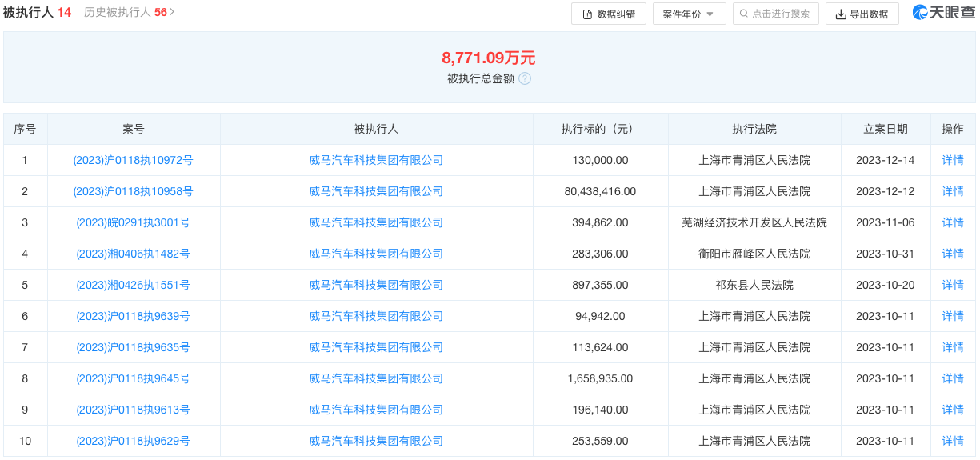Click the court 芜湖经济技术开发区人民法院
The width and height of the screenshot is (980, 460).
754,222
